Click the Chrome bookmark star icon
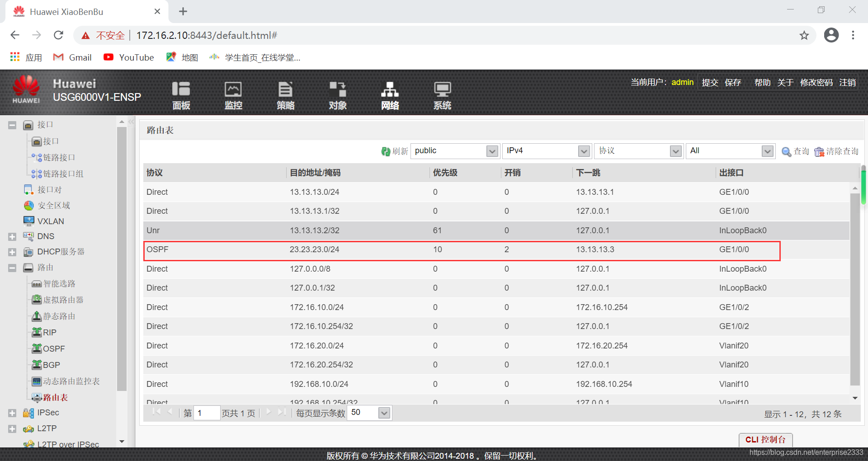Screen dimensions: 868x461 pos(804,35)
